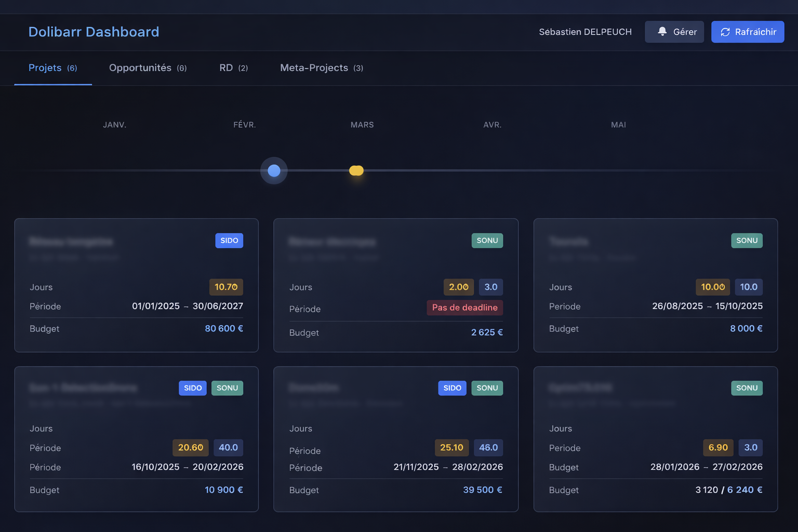The width and height of the screenshot is (798, 532).
Task: Click the bell icon on the Gérer button
Action: coord(662,32)
